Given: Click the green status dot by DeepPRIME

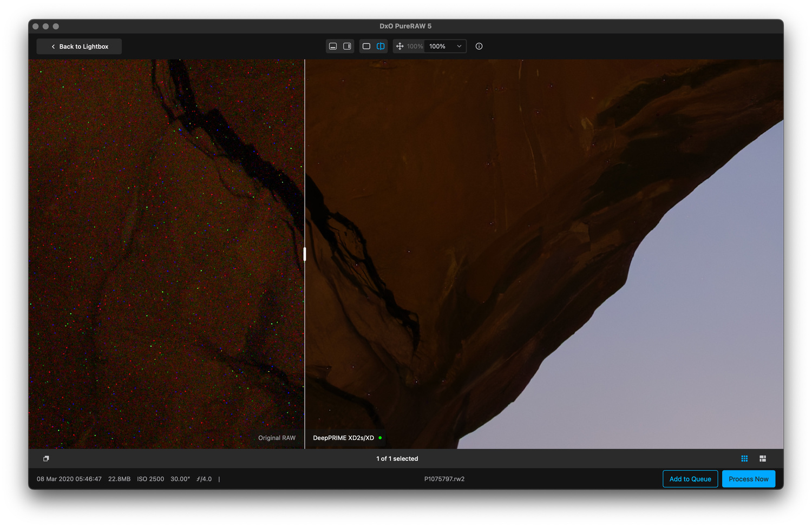Looking at the screenshot, I should (x=380, y=438).
